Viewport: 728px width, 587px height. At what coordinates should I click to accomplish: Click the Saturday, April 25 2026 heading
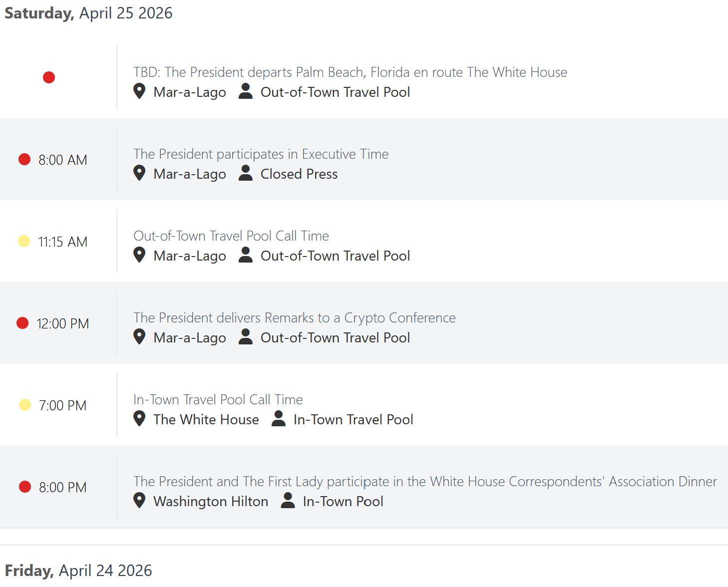coord(88,13)
